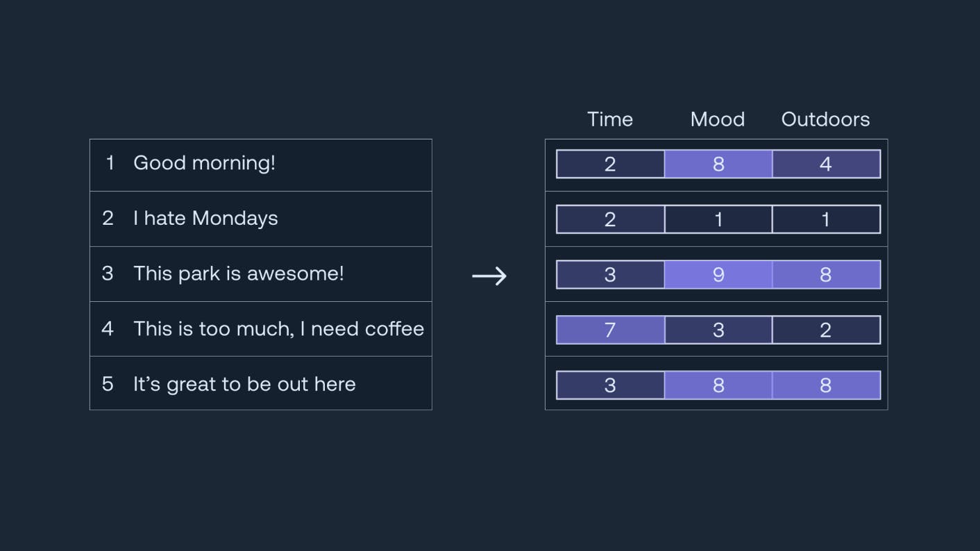Click Outdoors value 8 in the last vector

click(x=826, y=386)
